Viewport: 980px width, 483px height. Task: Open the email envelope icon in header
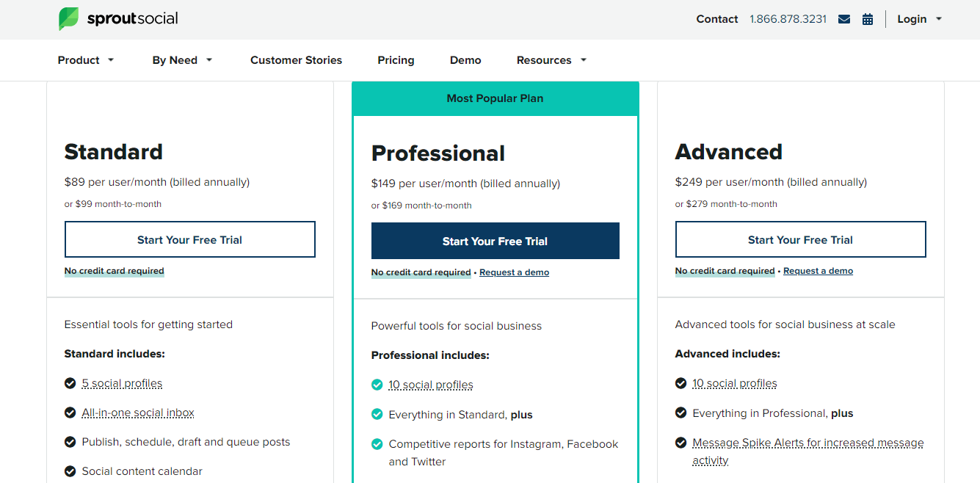tap(844, 19)
